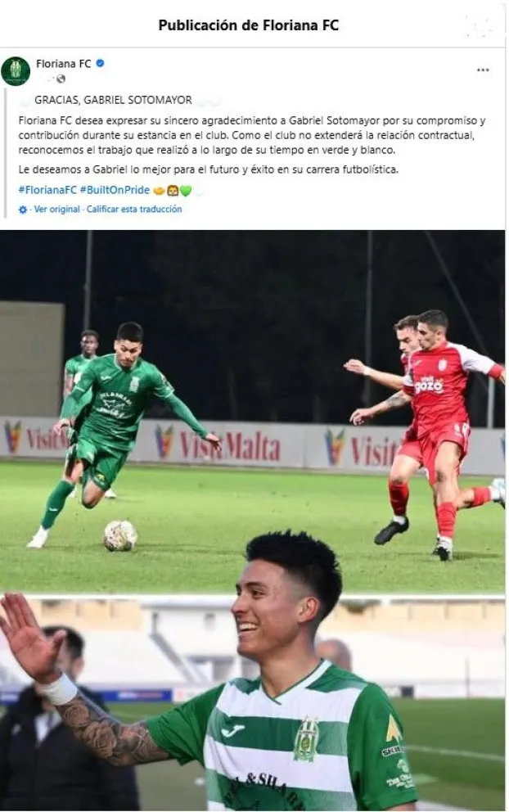Click the face emoji beside the heart
509x812 pixels.
pyautogui.click(x=173, y=191)
